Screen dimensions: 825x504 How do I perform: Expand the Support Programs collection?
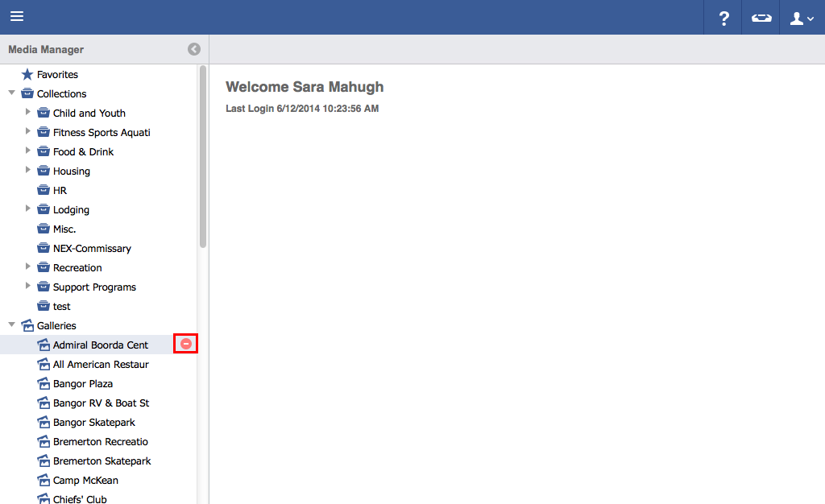click(28, 286)
